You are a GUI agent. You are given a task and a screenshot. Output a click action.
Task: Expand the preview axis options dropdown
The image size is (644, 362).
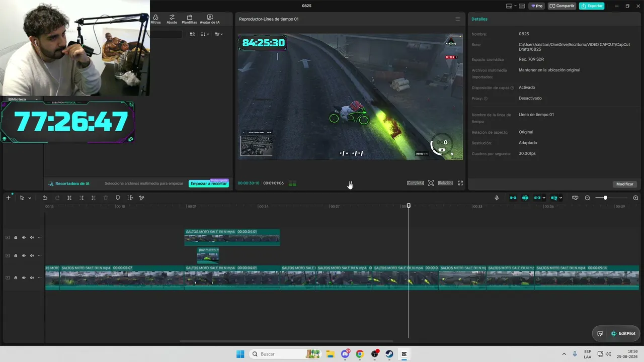click(x=561, y=198)
